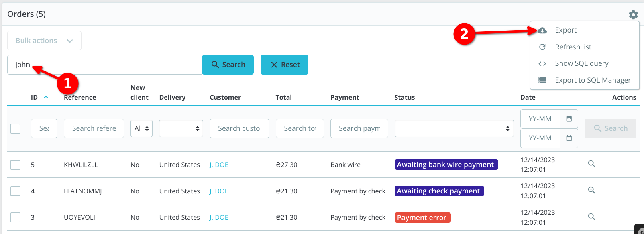This screenshot has width=644, height=234.
Task: Click the Refresh list circular arrow icon
Action: (x=542, y=47)
